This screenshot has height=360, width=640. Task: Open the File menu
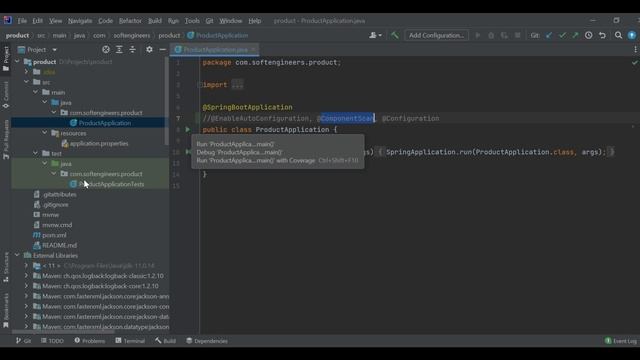pos(22,21)
